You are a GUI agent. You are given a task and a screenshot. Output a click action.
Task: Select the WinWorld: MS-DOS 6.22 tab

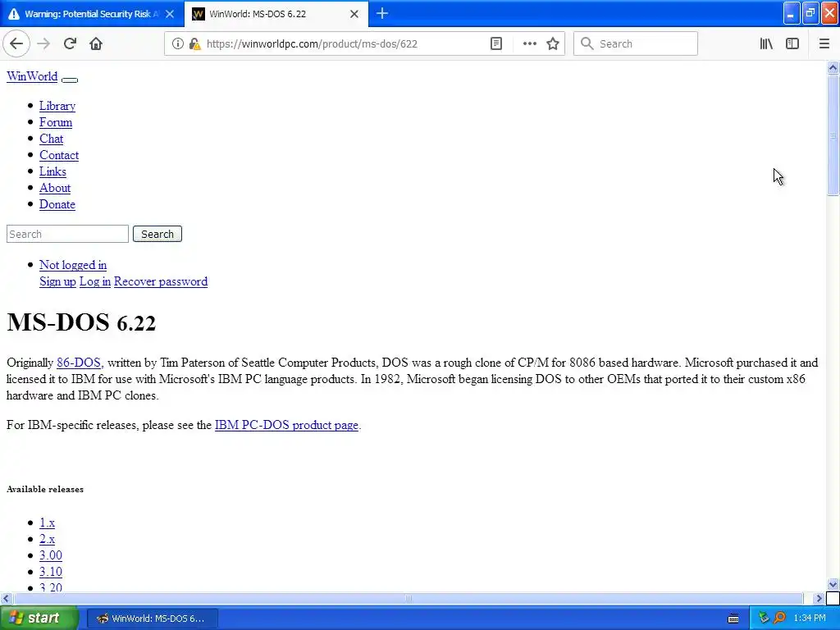276,14
